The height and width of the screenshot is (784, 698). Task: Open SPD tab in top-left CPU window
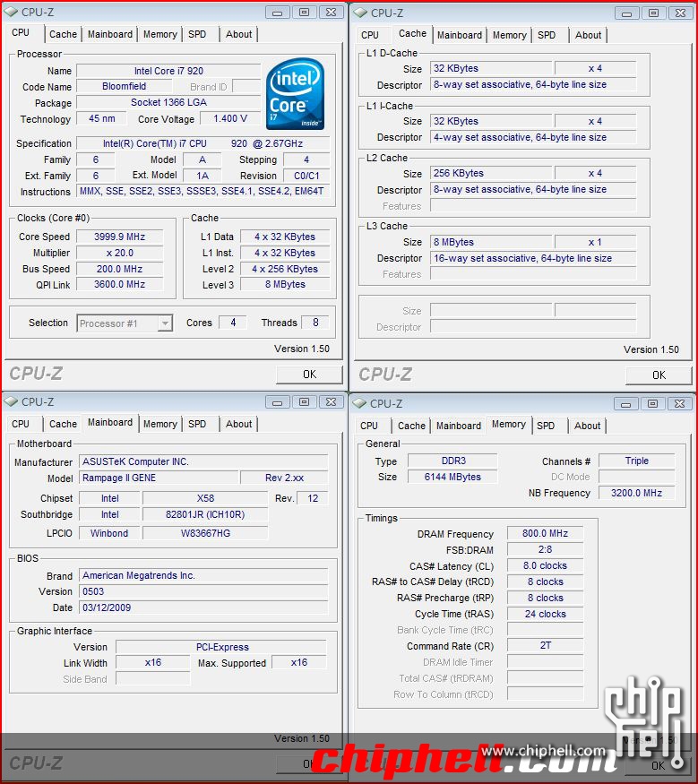(197, 34)
